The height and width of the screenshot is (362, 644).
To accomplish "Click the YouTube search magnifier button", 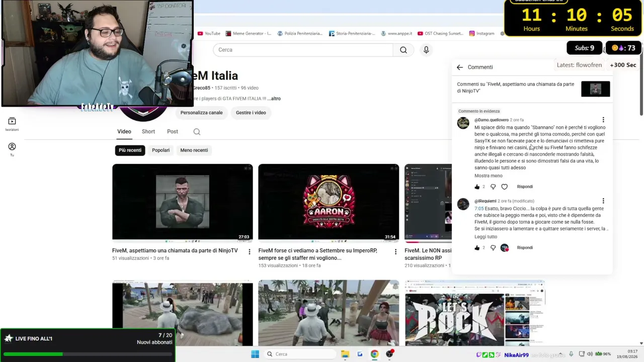I will [403, 50].
